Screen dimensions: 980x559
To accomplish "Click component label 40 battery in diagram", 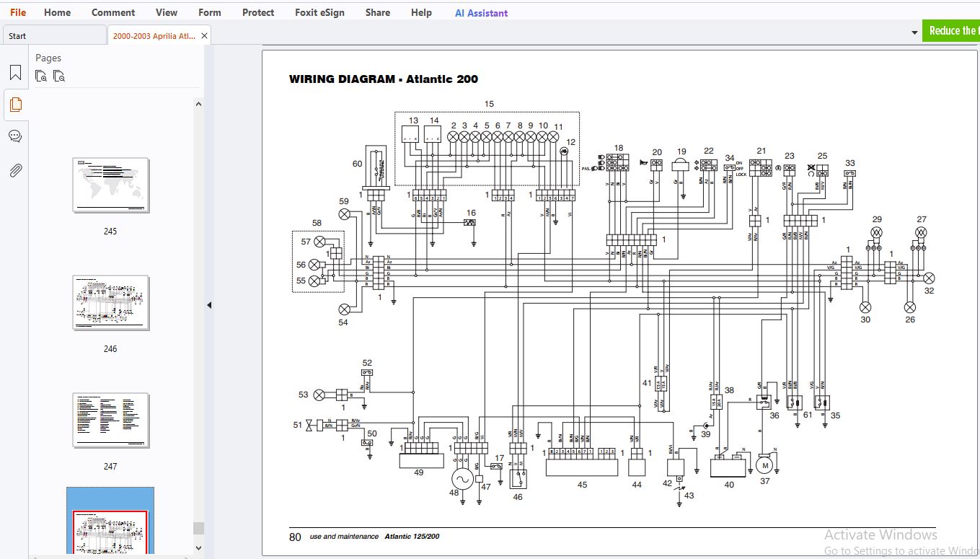I will pos(729,485).
